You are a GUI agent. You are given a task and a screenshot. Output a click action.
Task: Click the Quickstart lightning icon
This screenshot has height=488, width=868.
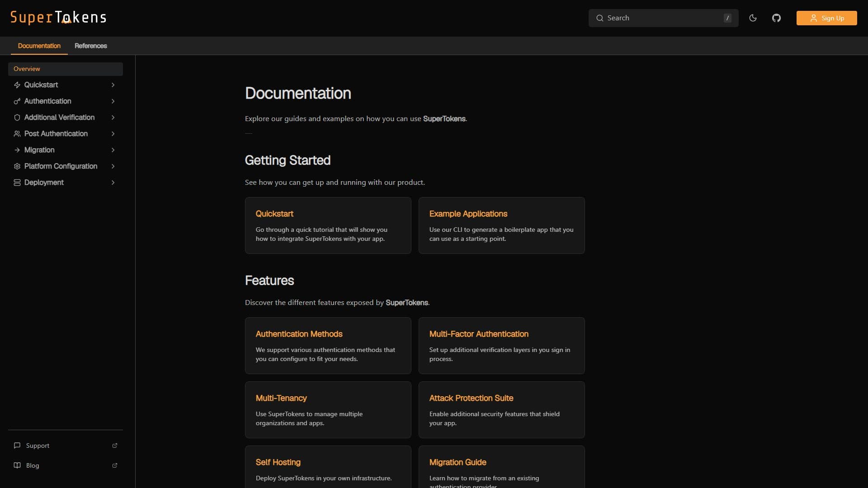tap(17, 85)
